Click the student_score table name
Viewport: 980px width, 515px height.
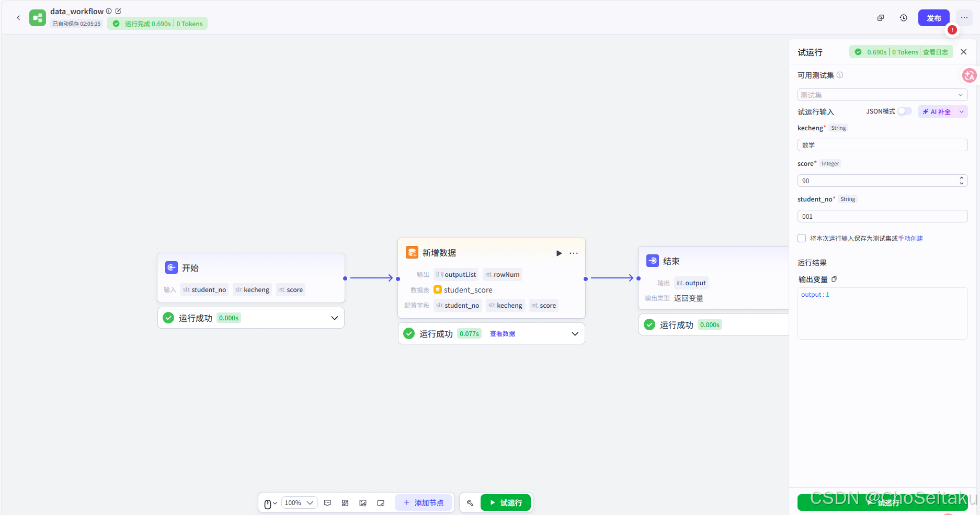point(468,289)
